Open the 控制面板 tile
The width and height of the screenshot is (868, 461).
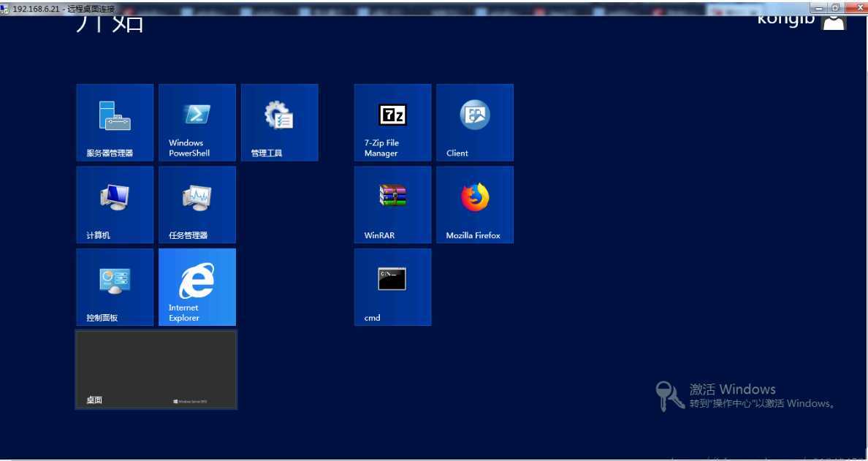tap(115, 287)
